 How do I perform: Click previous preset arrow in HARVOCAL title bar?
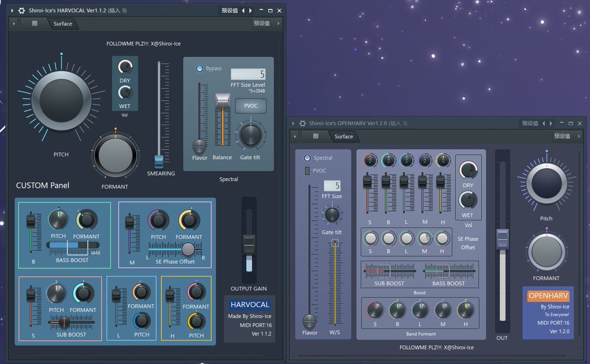(x=242, y=10)
